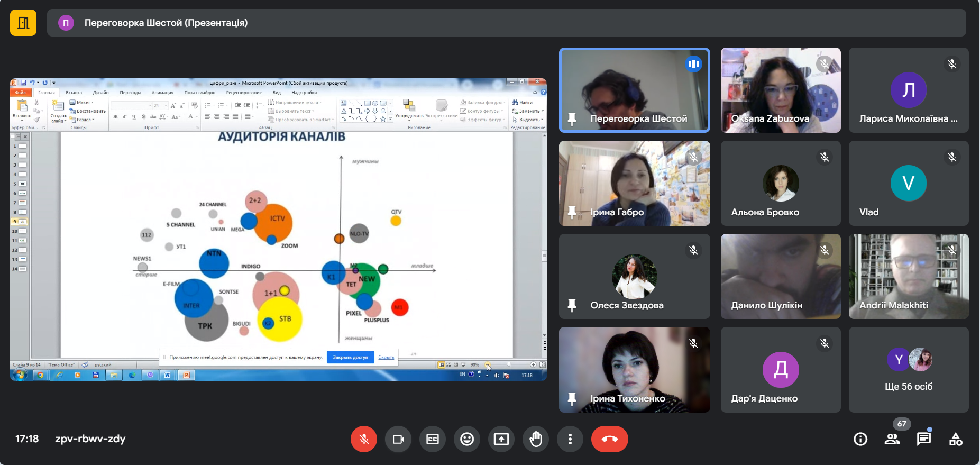Click zoom-in plus on PowerPoint status bar

click(x=533, y=364)
